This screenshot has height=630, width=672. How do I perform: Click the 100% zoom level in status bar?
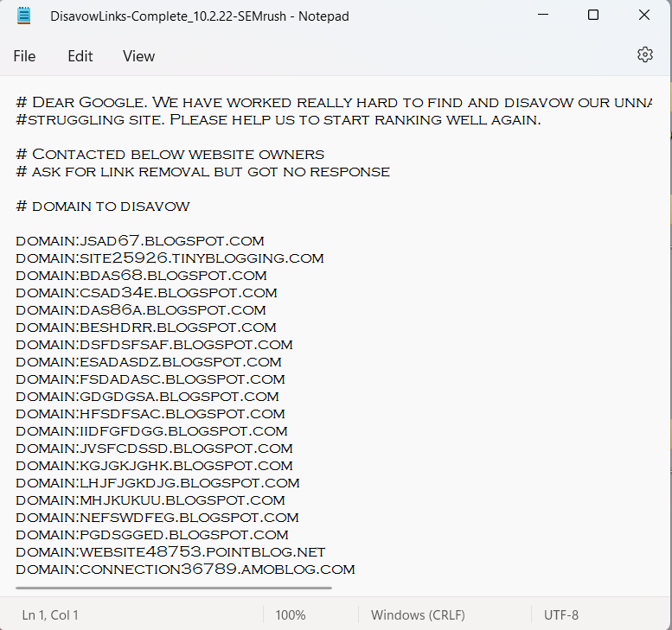(290, 615)
